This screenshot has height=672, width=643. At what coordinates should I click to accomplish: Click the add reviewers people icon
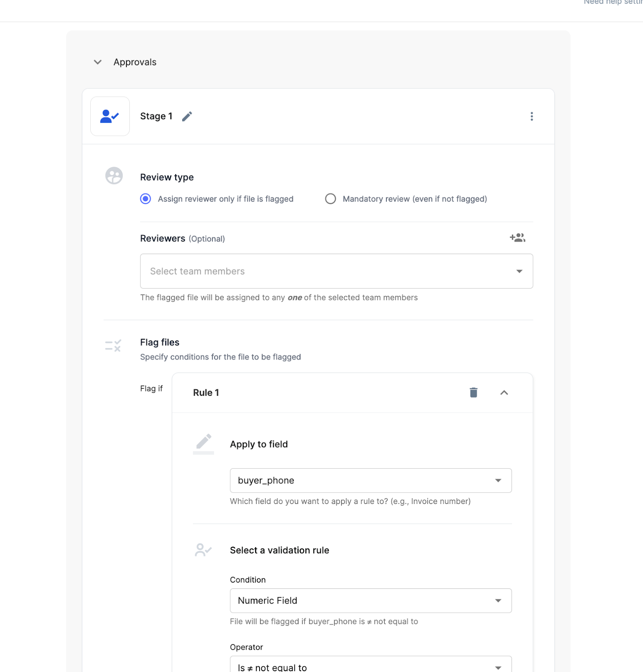[x=517, y=238]
